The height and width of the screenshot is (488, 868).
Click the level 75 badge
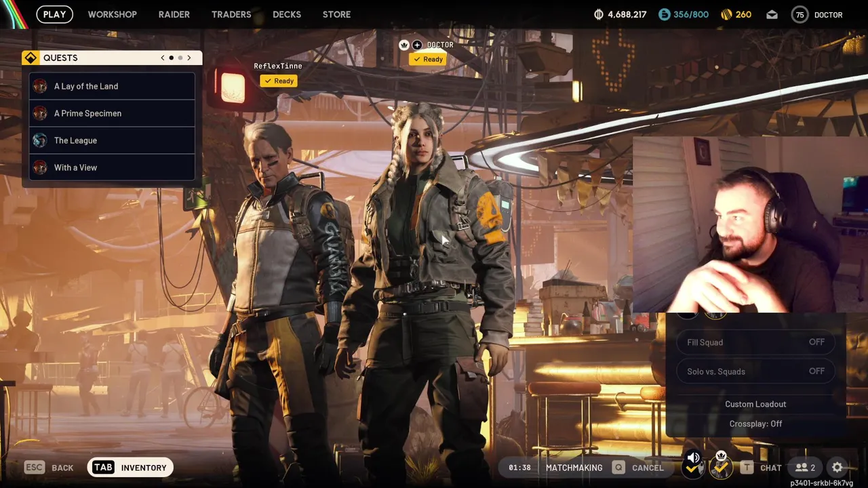click(x=800, y=14)
